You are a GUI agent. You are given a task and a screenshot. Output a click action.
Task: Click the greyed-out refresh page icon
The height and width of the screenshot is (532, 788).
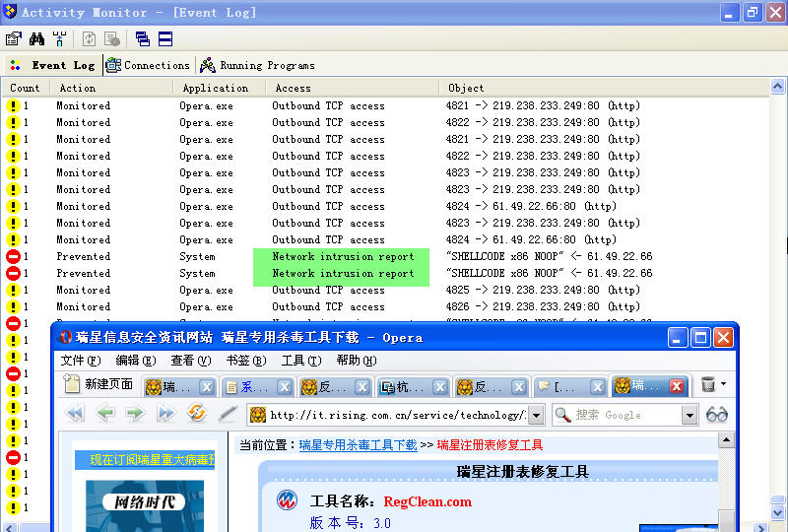click(x=89, y=39)
